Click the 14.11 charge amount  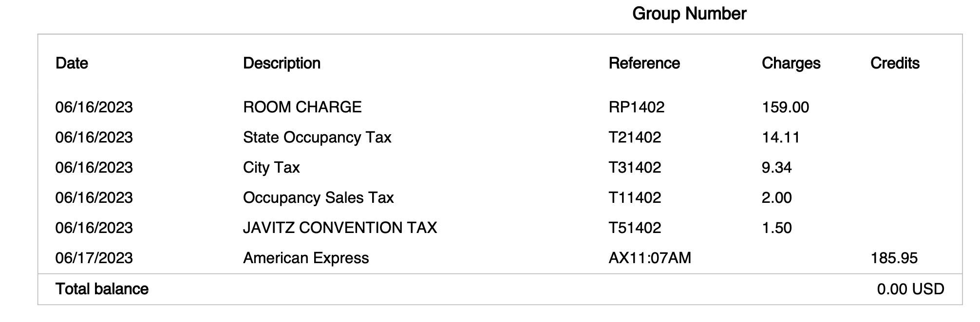click(781, 137)
